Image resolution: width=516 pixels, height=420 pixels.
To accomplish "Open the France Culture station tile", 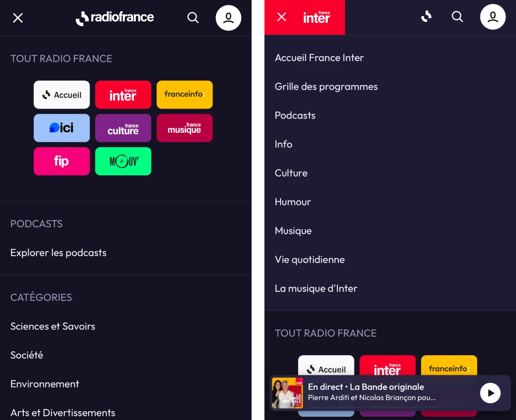I will [x=123, y=128].
